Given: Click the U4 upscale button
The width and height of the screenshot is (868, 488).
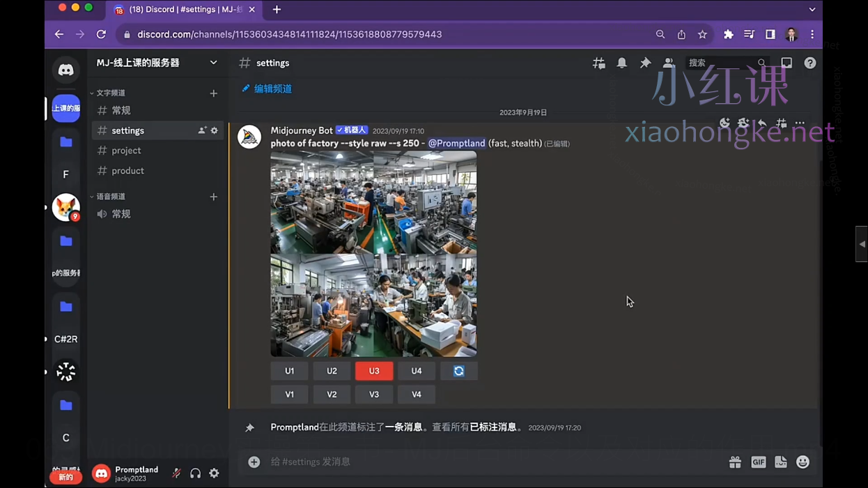Looking at the screenshot, I should 417,371.
